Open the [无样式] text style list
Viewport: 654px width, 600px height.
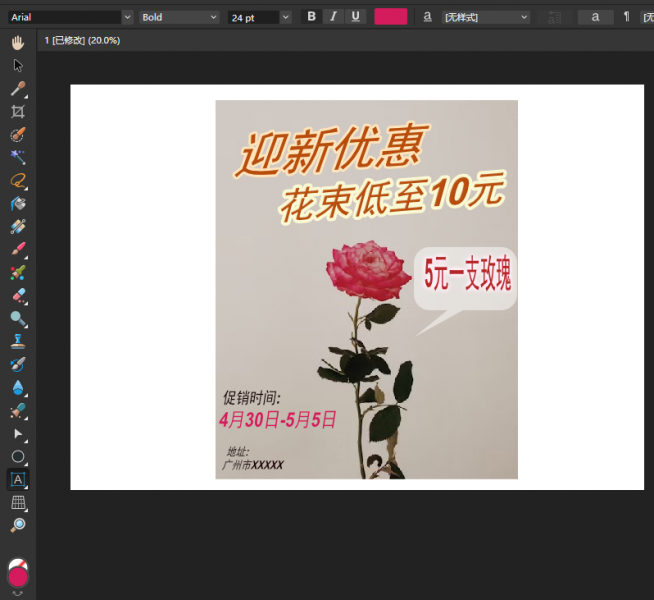(x=485, y=17)
